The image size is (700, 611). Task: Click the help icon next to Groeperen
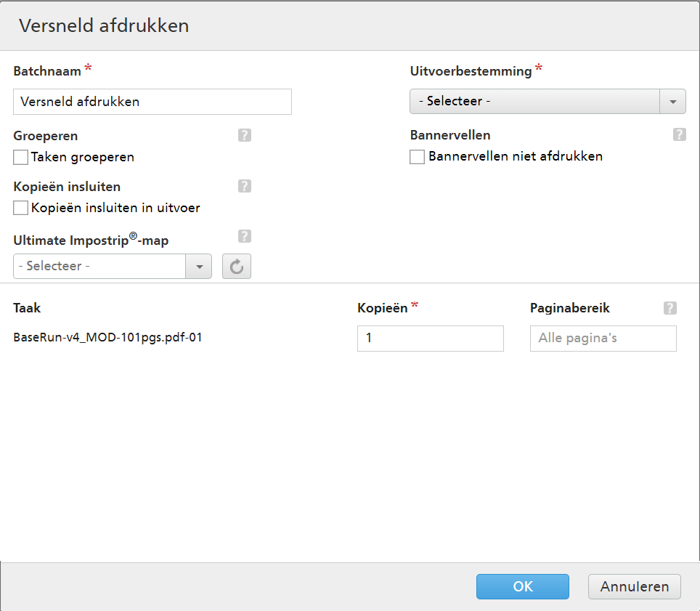click(x=245, y=135)
